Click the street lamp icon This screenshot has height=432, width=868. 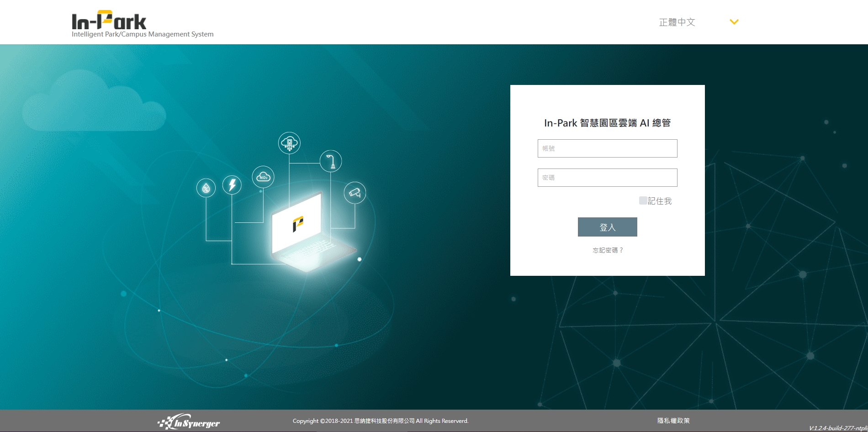[x=331, y=161]
